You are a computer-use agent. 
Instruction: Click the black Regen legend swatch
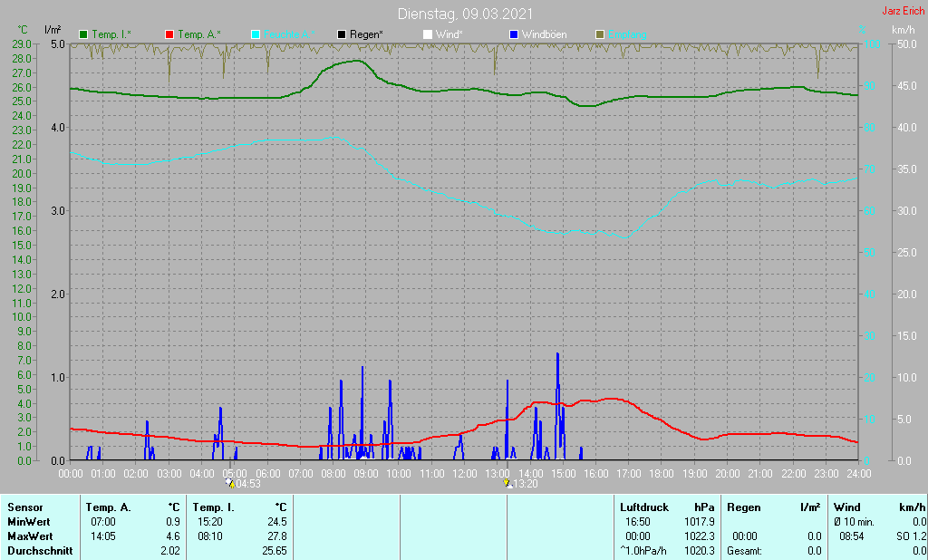pos(342,35)
